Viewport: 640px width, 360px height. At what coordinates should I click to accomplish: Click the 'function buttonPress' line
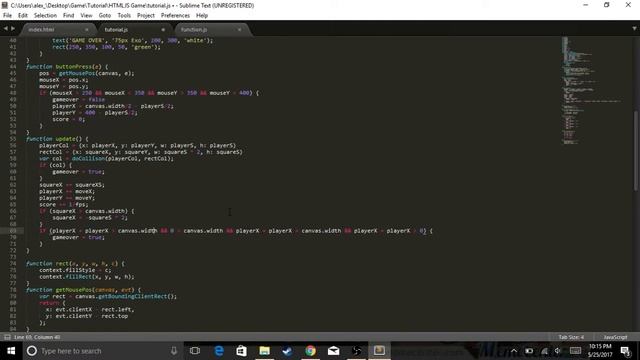(x=67, y=67)
